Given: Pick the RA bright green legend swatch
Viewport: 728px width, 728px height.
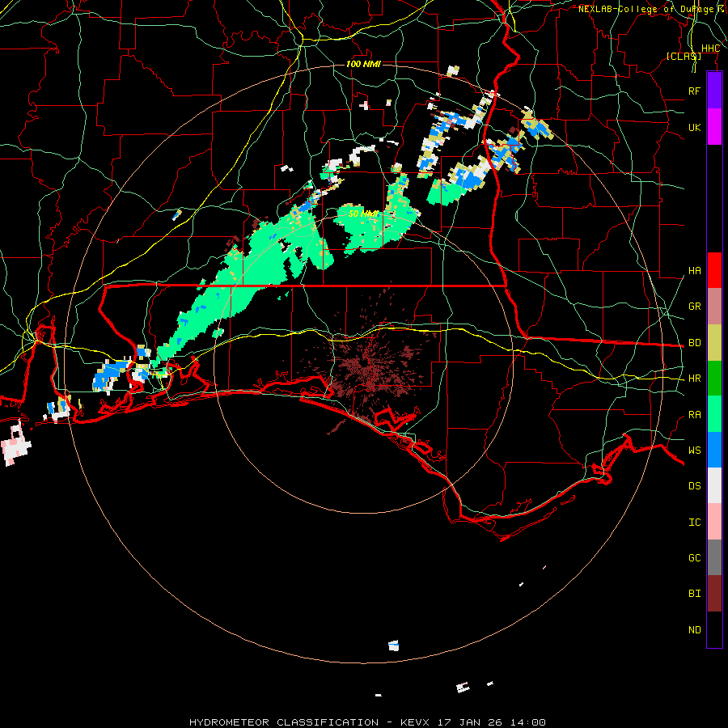Looking at the screenshot, I should click(714, 414).
